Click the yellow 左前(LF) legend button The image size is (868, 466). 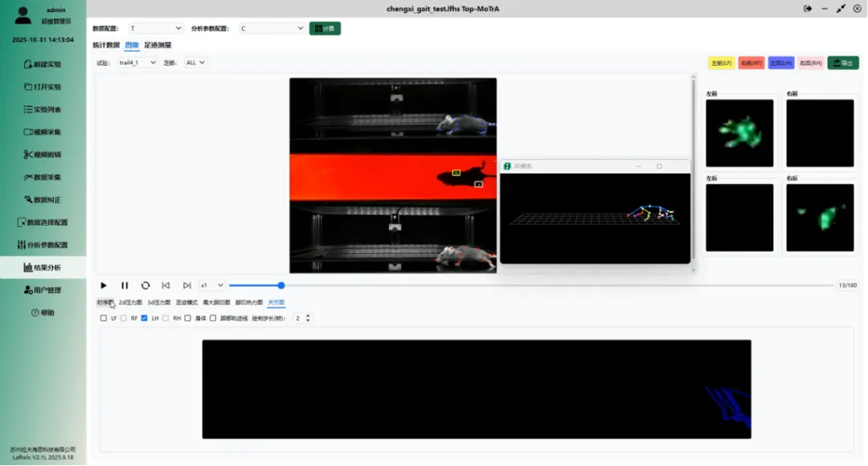(721, 63)
